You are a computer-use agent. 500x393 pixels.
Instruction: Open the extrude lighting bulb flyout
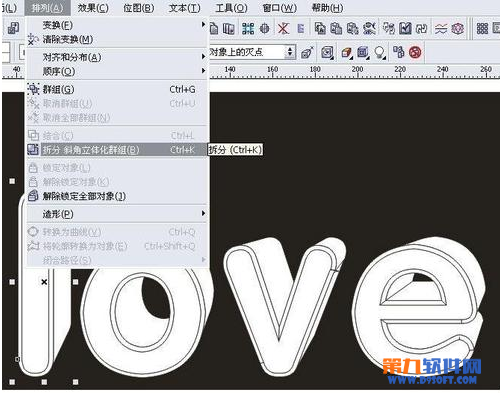point(380,53)
